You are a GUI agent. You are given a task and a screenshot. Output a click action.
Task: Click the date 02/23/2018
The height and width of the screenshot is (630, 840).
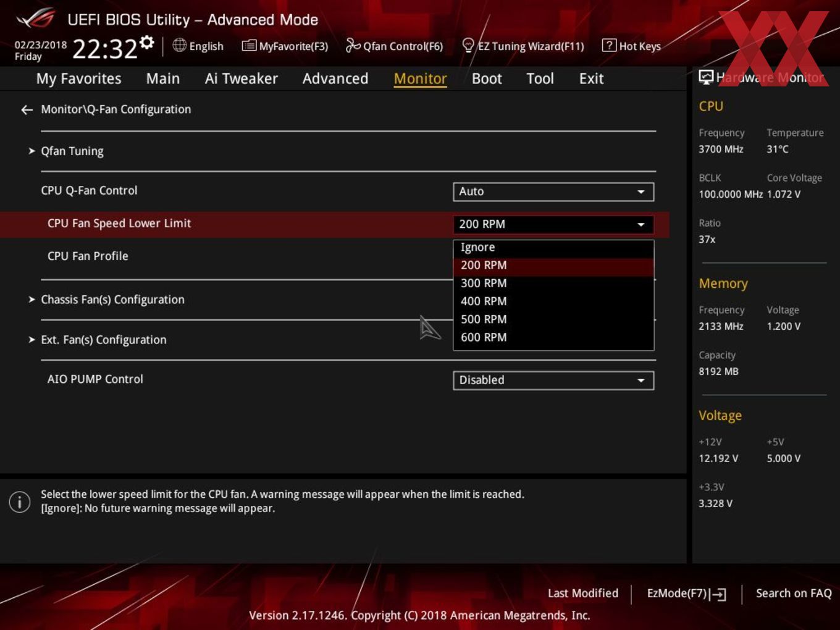tap(41, 45)
